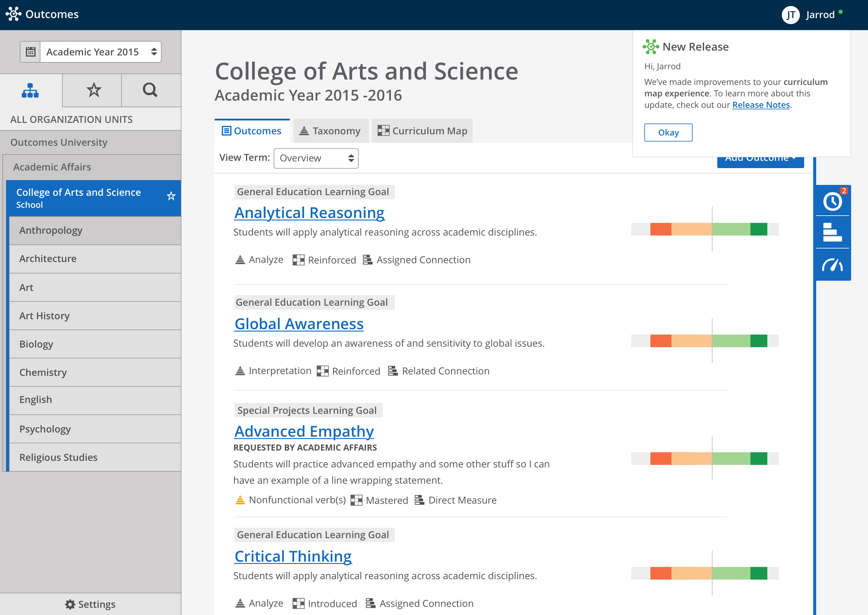Click the Assigned Connection icon under Analytical Reasoning
868x615 pixels.
[367, 260]
